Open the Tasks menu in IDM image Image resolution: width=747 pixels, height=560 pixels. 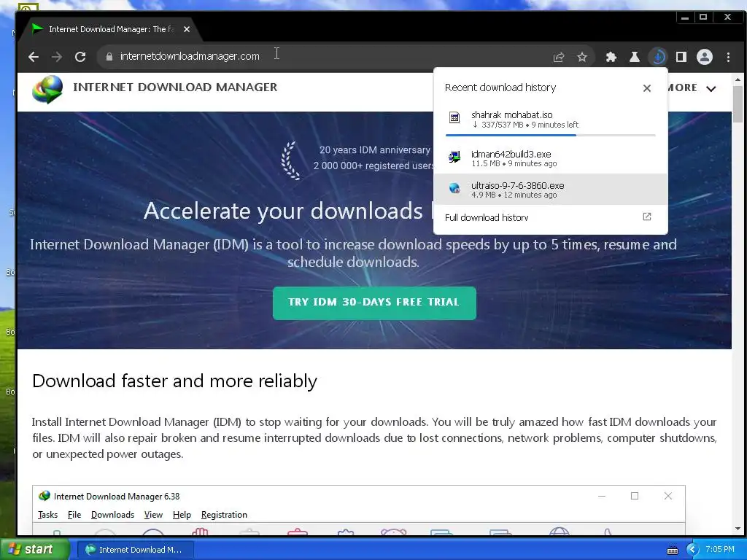point(47,515)
